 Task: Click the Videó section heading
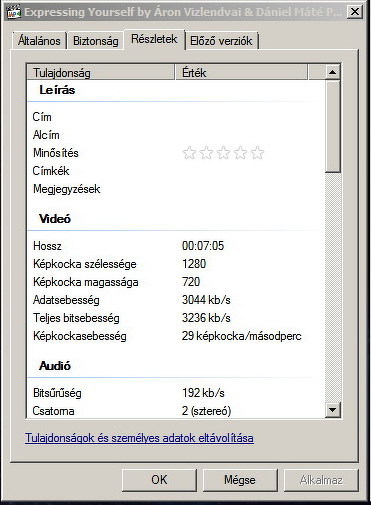pyautogui.click(x=55, y=219)
